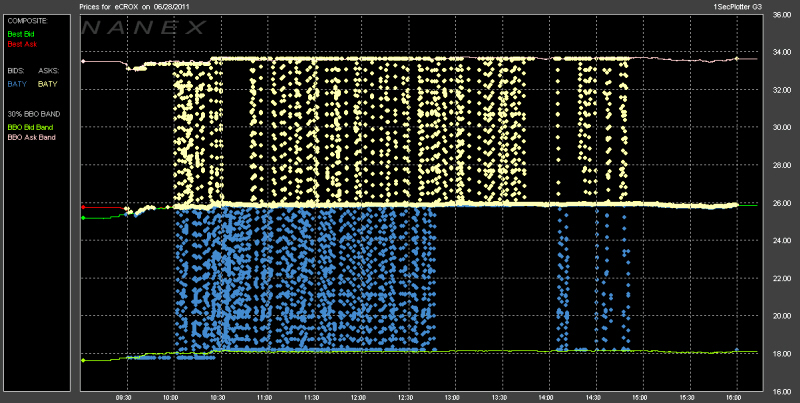The width and height of the screenshot is (800, 403).
Task: Click the 10:30 time axis label
Action: 218,397
